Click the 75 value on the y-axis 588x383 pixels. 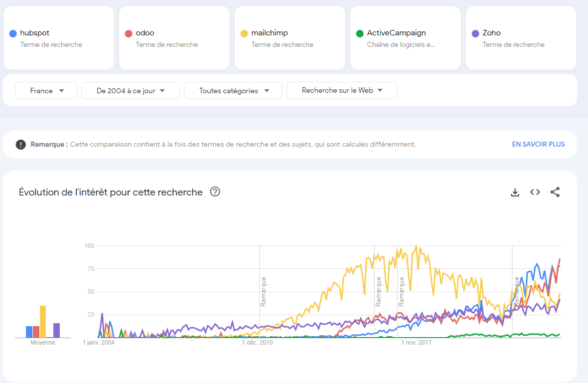click(91, 269)
